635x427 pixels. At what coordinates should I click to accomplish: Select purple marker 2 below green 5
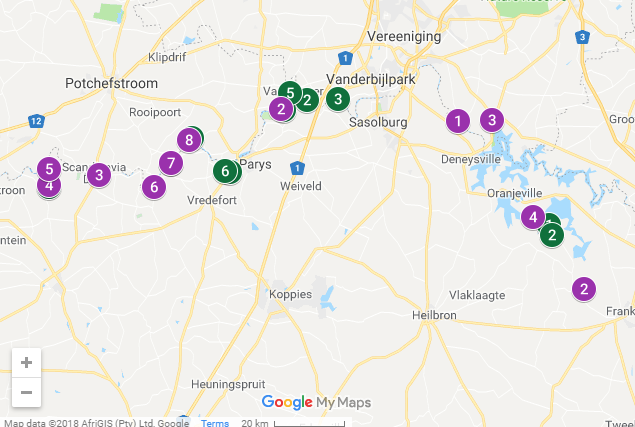pyautogui.click(x=281, y=109)
